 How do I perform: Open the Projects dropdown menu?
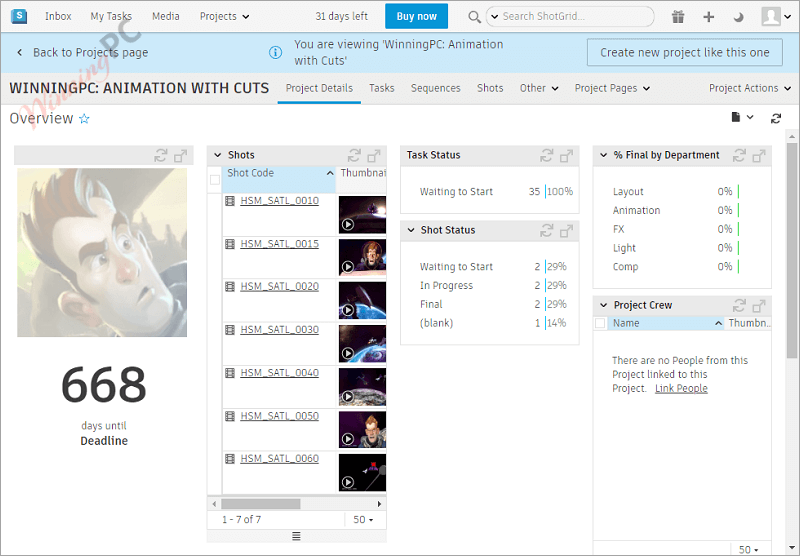pos(224,16)
